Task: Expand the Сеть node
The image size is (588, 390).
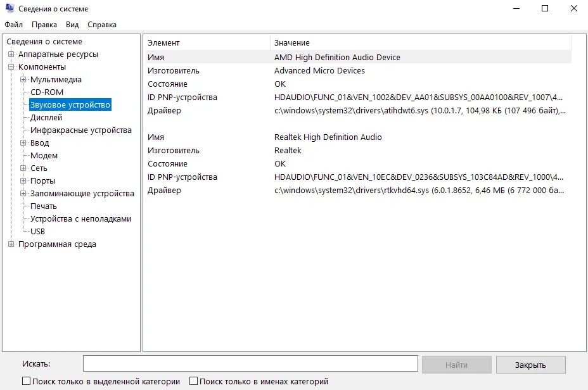Action: pos(23,168)
